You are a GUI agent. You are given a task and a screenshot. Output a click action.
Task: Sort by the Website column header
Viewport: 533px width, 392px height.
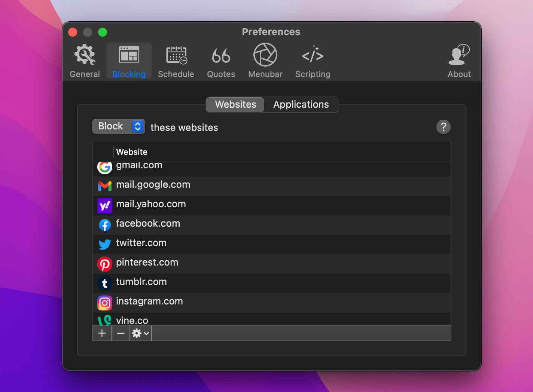click(132, 152)
